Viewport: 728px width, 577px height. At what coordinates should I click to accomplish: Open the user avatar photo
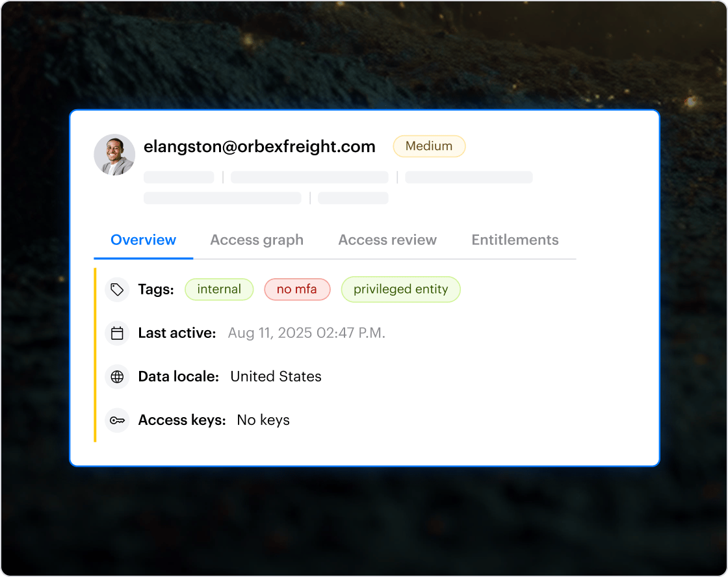[114, 155]
